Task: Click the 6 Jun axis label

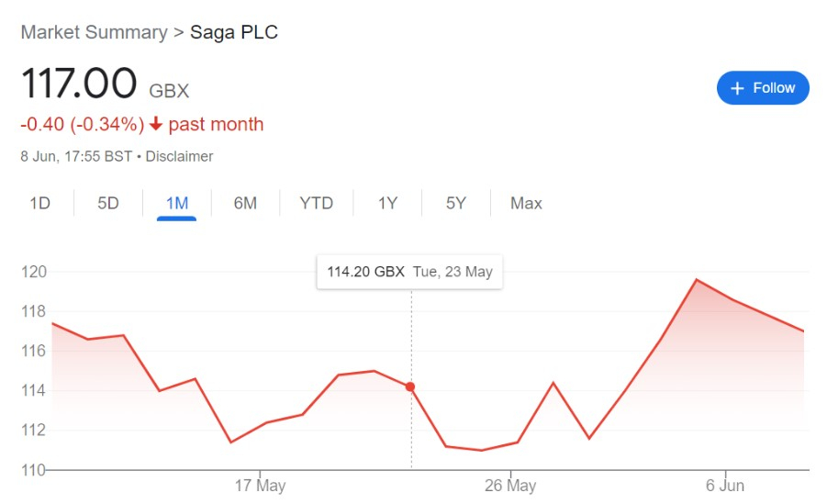Action: (x=725, y=485)
